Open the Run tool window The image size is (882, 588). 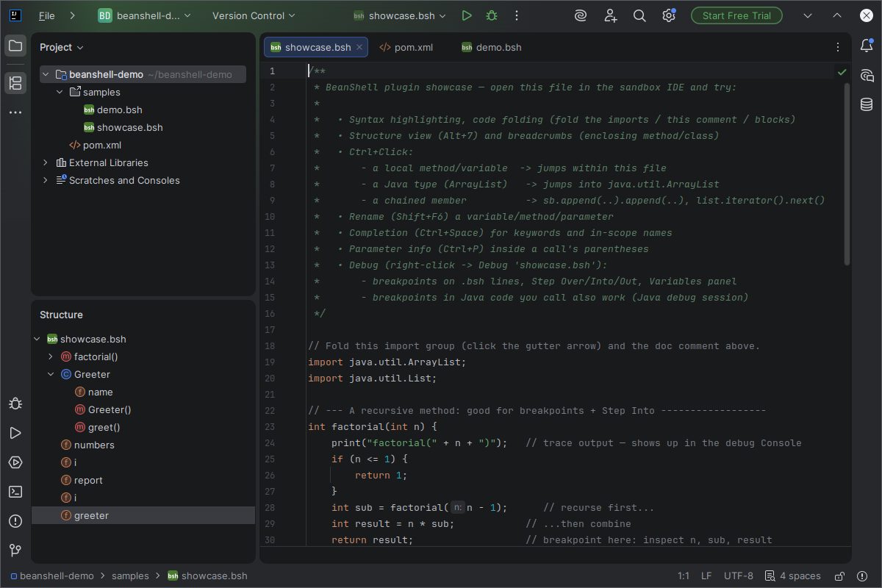pyautogui.click(x=15, y=433)
